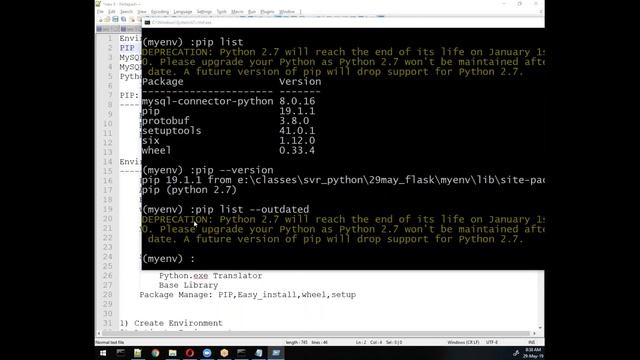Click the 'Version' column header in terminal

pos(300,82)
